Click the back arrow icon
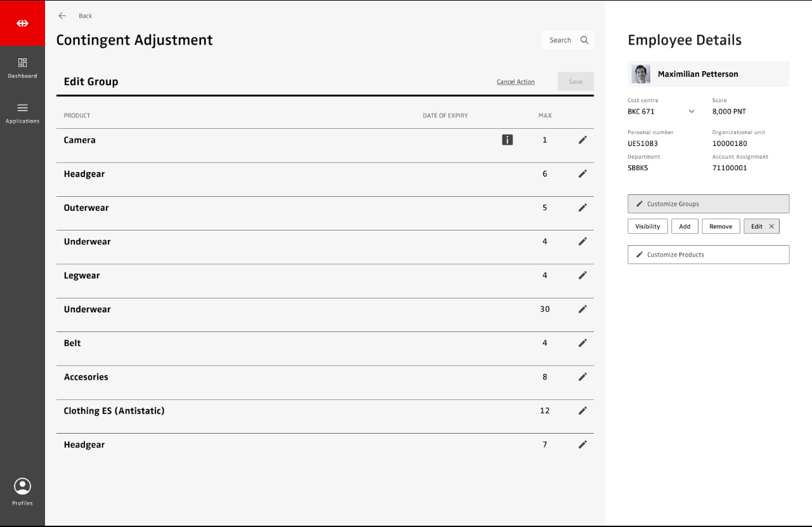Image resolution: width=812 pixels, height=527 pixels. point(62,16)
